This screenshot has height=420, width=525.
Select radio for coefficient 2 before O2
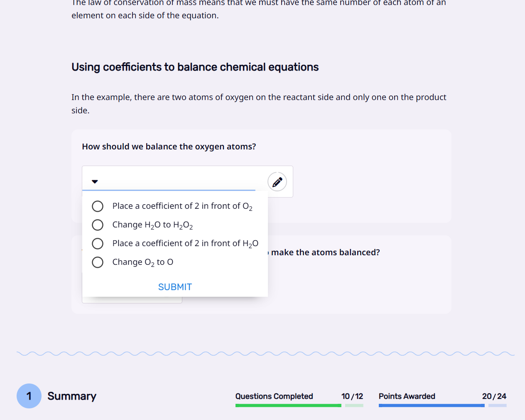click(98, 206)
